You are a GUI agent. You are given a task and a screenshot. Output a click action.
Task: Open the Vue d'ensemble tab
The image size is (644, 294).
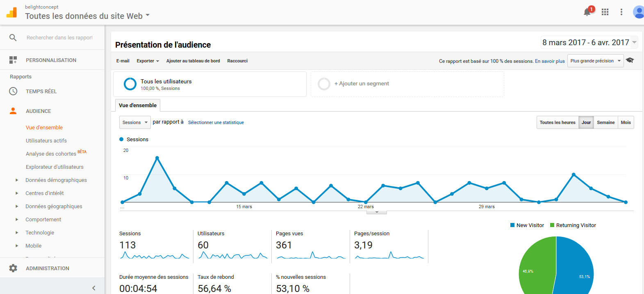tap(138, 106)
